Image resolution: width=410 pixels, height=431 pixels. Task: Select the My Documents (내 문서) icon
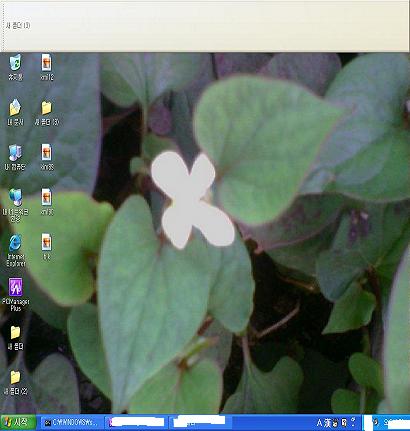(15, 112)
